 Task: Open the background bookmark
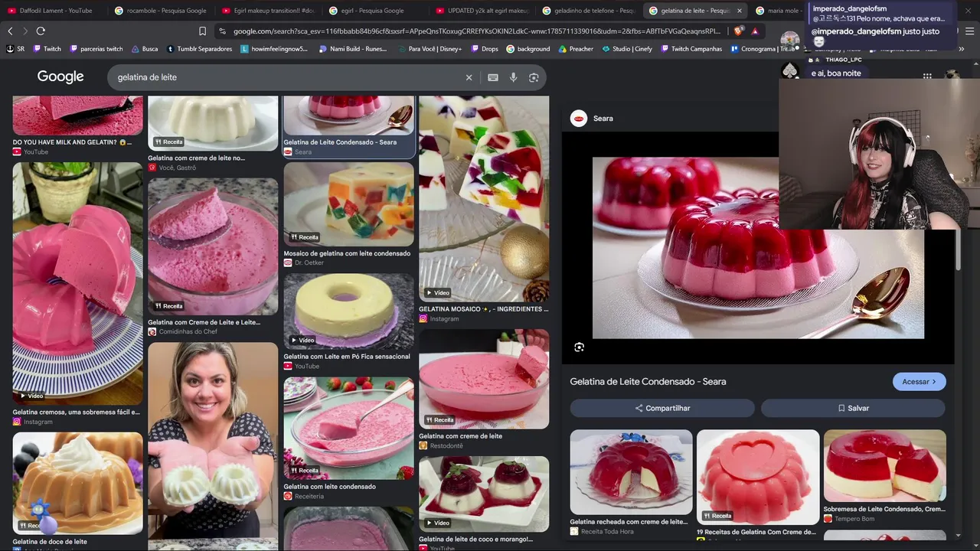click(528, 48)
